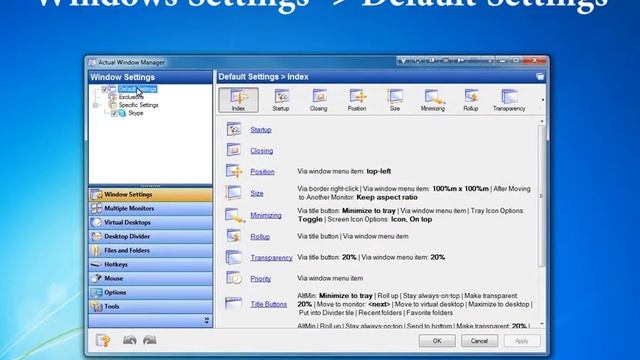640x360 pixels.
Task: Open the Rollup toolbar icon
Action: pyautogui.click(x=471, y=100)
